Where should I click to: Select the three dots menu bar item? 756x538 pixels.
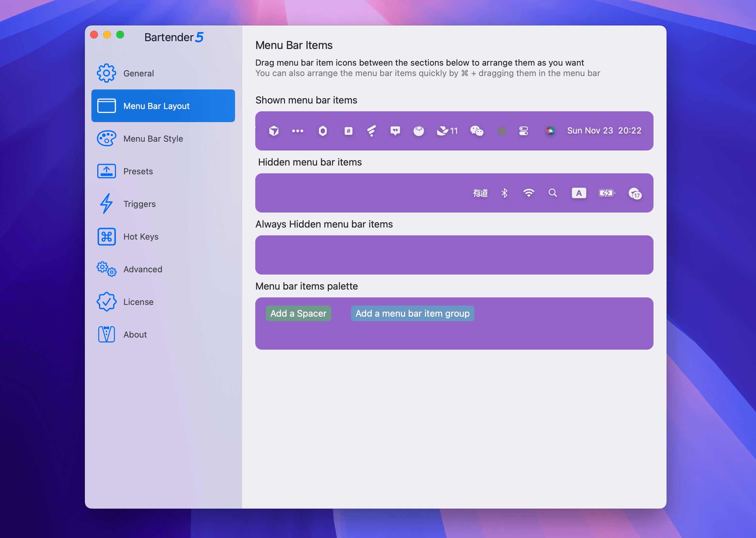(297, 131)
